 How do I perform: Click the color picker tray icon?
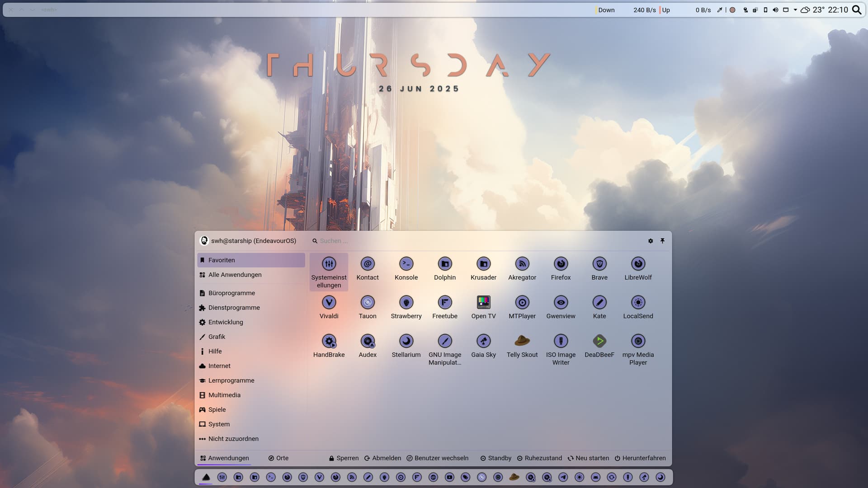[720, 10]
